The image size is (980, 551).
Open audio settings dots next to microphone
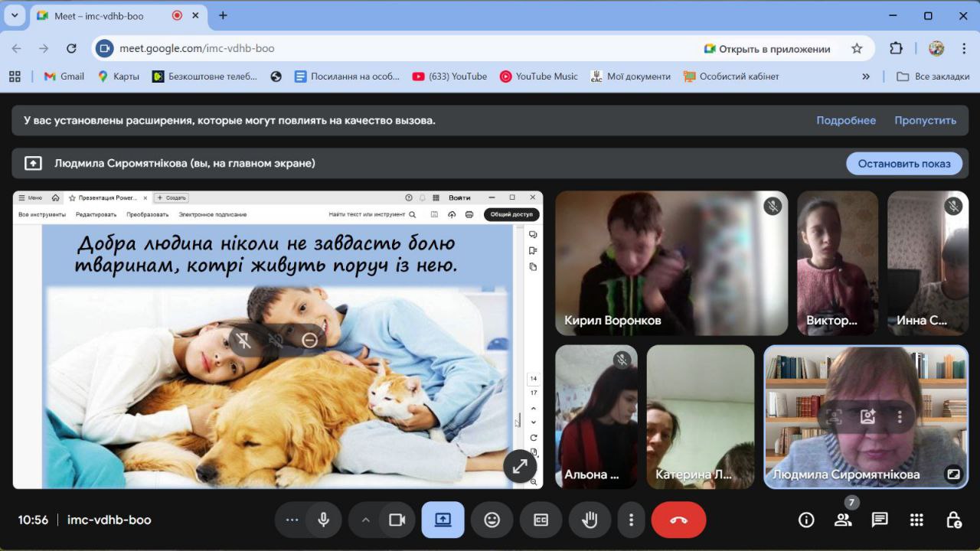coord(292,520)
